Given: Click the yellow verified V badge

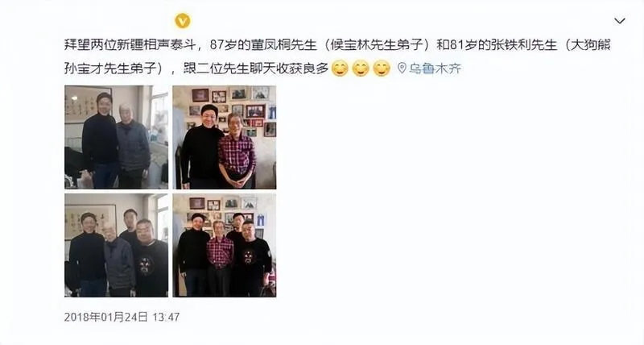Looking at the screenshot, I should [x=183, y=21].
